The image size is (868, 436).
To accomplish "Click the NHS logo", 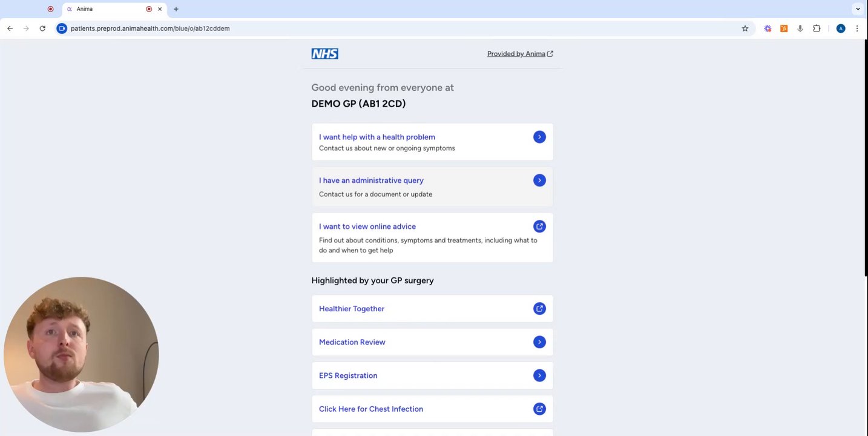I will coord(324,54).
